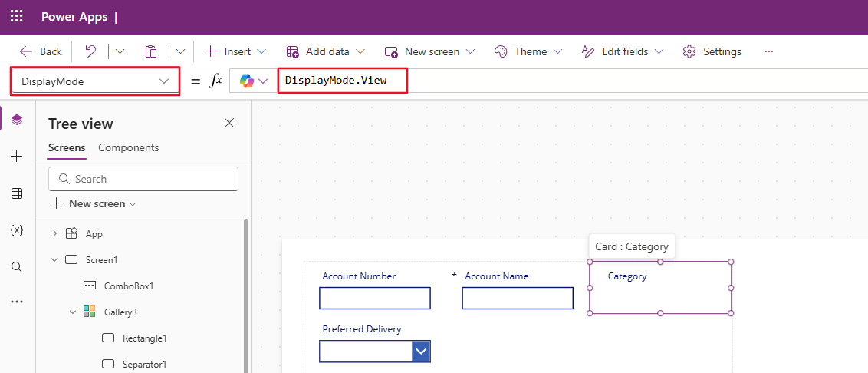Viewport: 868px width, 373px height.
Task: Open the Insert menu
Action: coord(235,51)
